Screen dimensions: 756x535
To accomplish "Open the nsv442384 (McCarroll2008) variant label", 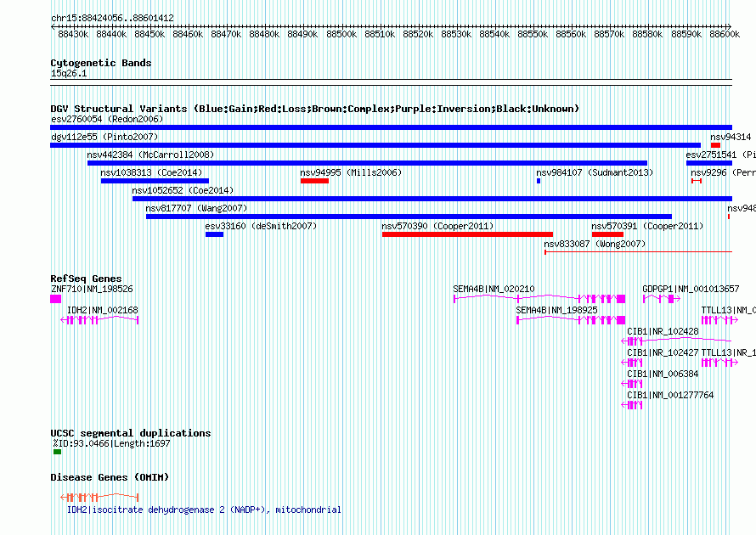I will click(150, 155).
